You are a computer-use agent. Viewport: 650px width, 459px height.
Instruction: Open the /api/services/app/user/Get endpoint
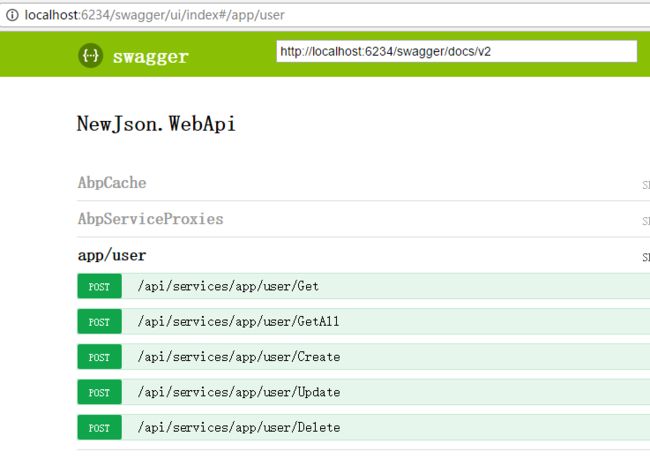point(228,286)
